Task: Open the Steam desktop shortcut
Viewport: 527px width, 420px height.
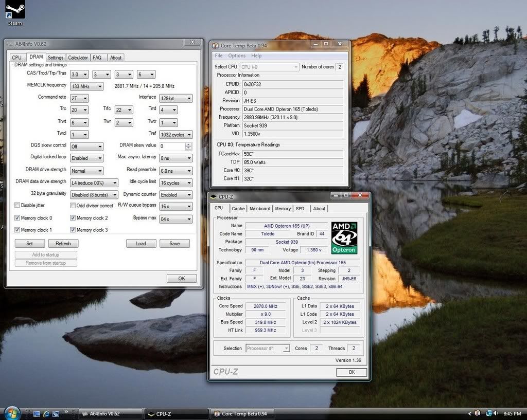Action: tap(15, 13)
